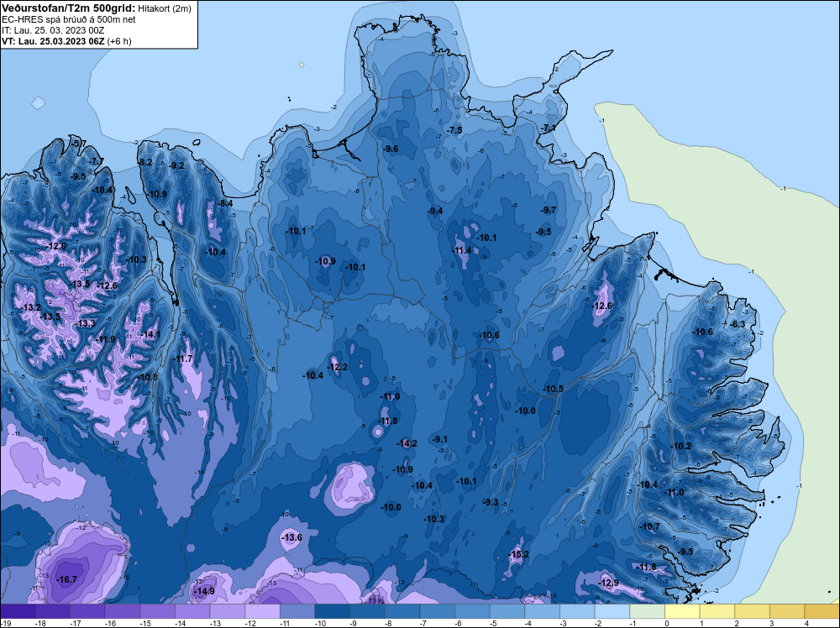Screen dimensions: 840x628
Task: Click the -5.7 temperature label
Action: [x=79, y=144]
